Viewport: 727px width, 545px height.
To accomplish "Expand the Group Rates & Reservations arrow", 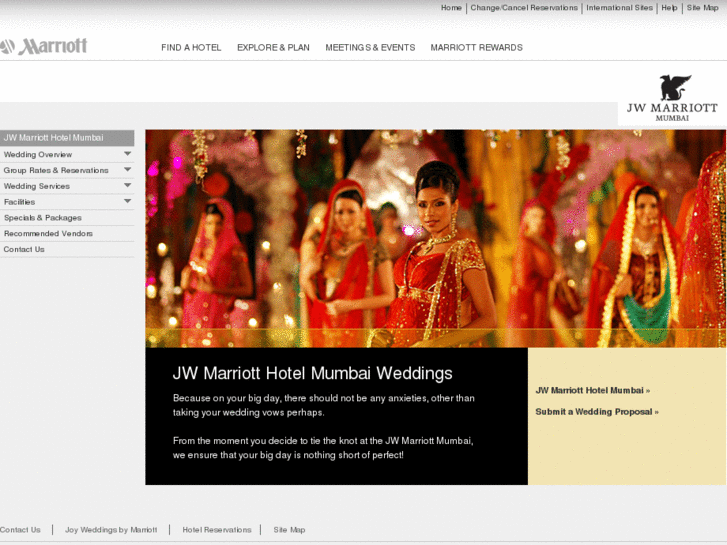I will 128,170.
